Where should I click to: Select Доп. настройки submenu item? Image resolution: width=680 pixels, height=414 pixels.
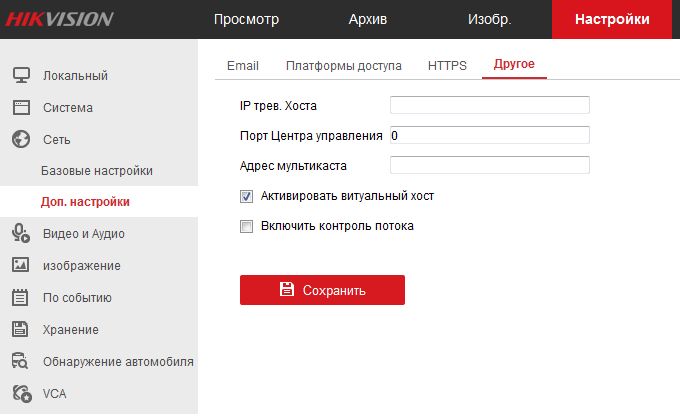85,202
